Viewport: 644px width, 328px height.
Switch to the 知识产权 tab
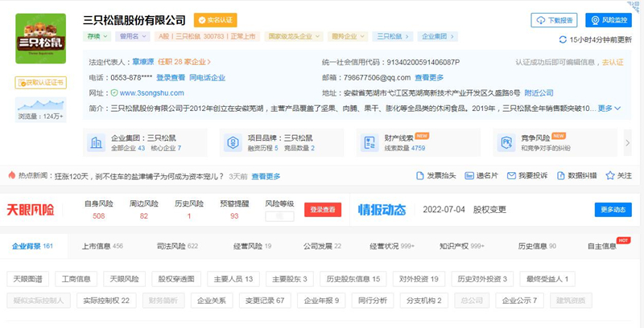coord(462,247)
